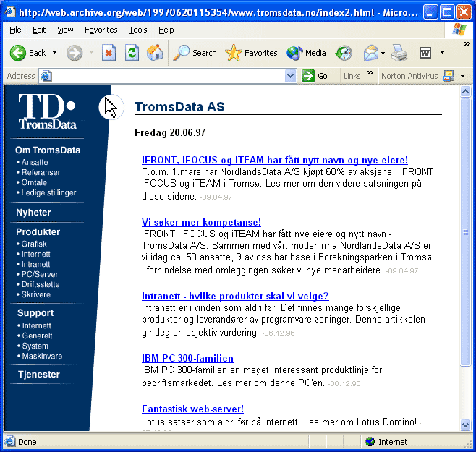Image resolution: width=476 pixels, height=452 pixels.
Task: Print the page with printer icon
Action: click(399, 53)
